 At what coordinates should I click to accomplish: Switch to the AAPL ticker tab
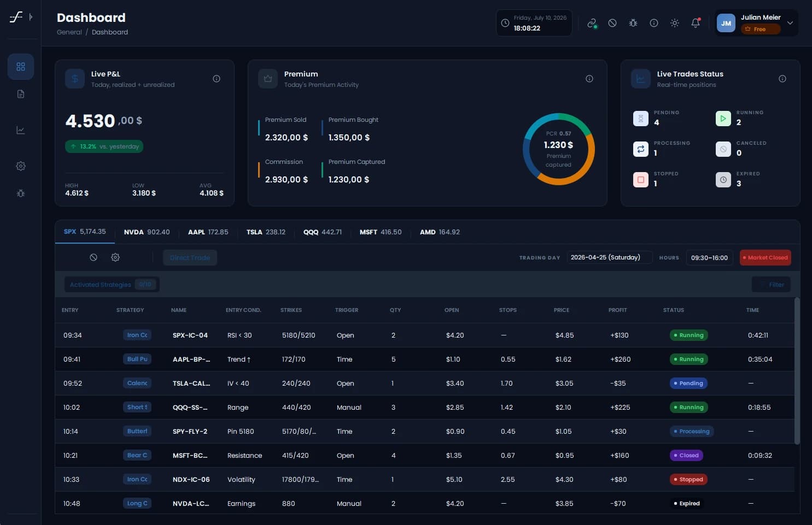tap(208, 232)
